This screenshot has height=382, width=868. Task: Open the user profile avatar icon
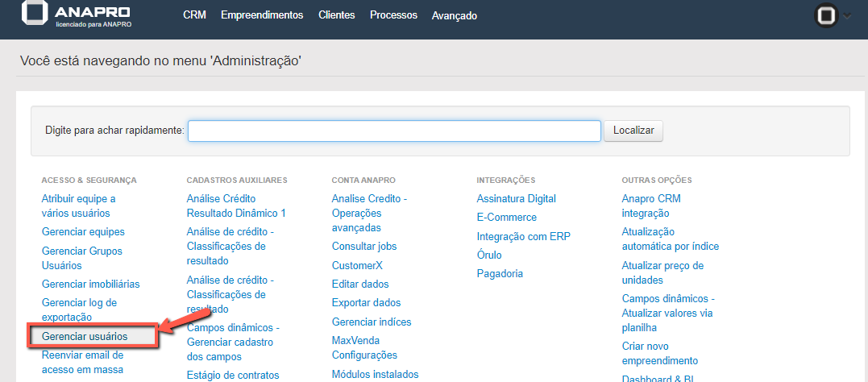pos(825,16)
